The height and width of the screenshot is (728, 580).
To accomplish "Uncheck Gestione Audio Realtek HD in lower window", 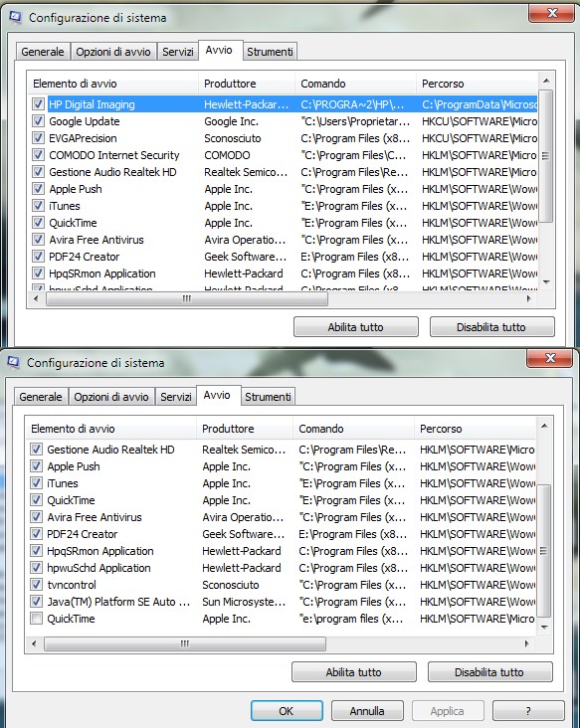I will coord(36,449).
